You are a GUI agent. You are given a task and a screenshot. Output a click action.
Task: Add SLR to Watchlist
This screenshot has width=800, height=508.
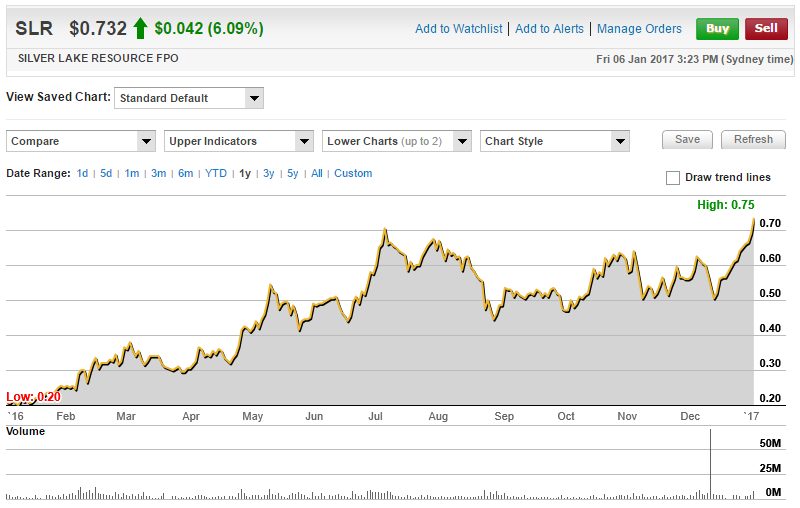[458, 29]
